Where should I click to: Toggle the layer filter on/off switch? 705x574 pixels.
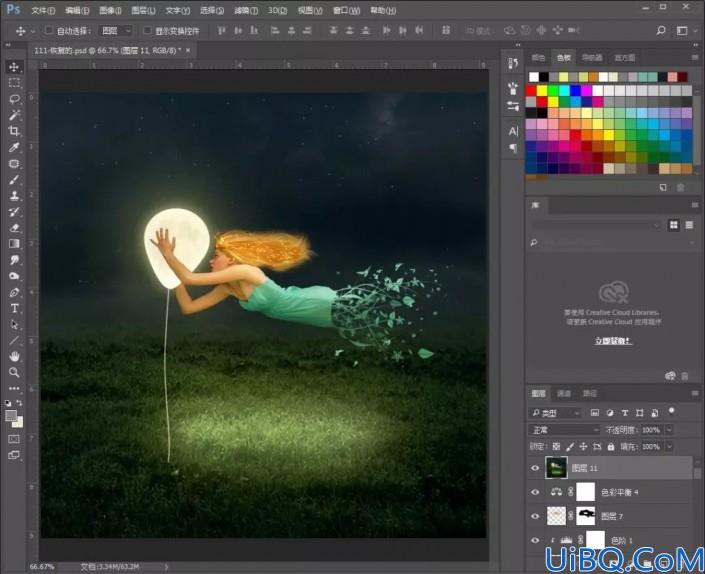pos(671,410)
